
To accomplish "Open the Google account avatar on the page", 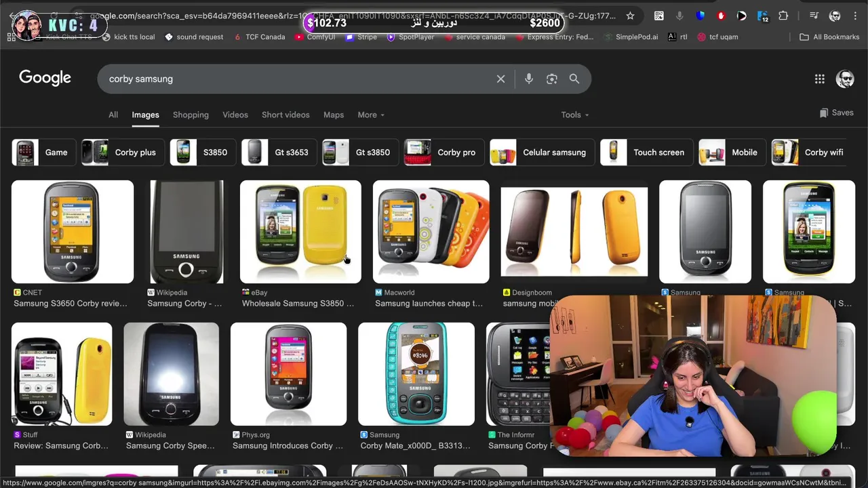I will 845,79.
